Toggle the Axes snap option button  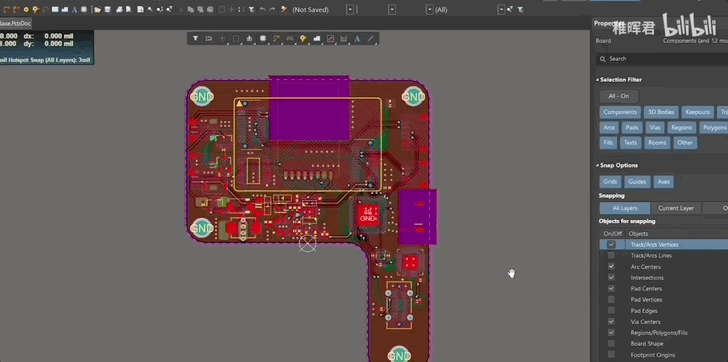tap(663, 182)
